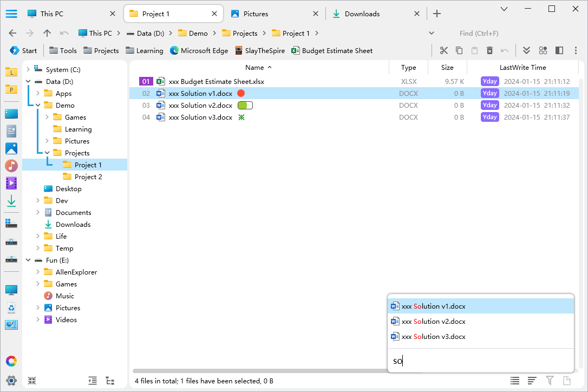Click the Copy icon in toolbar
The image size is (588, 392).
pyautogui.click(x=459, y=50)
